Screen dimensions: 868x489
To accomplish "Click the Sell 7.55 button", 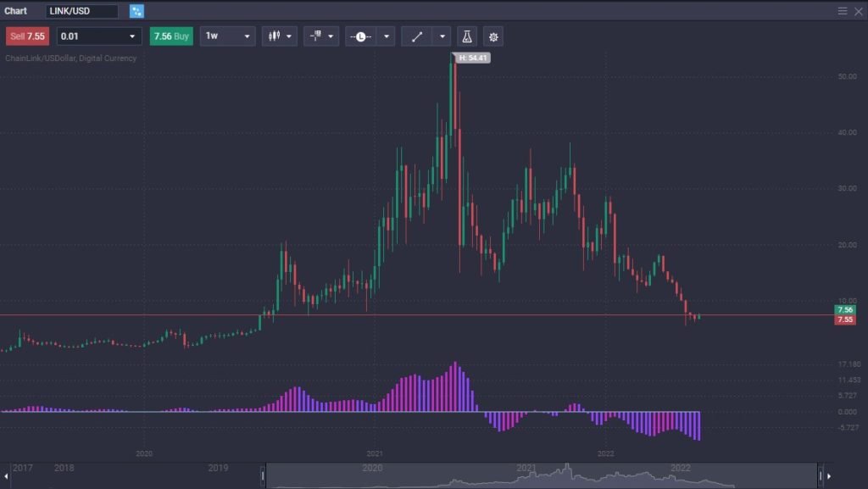I will click(x=28, y=36).
